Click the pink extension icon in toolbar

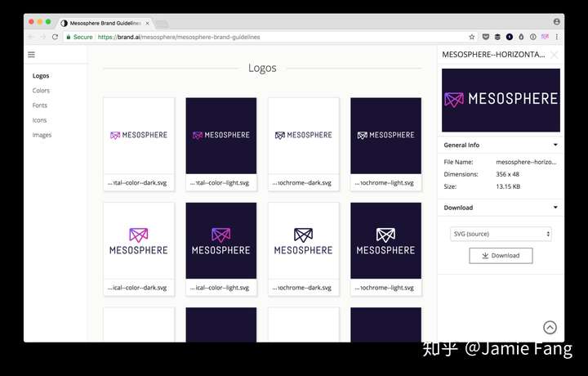545,37
